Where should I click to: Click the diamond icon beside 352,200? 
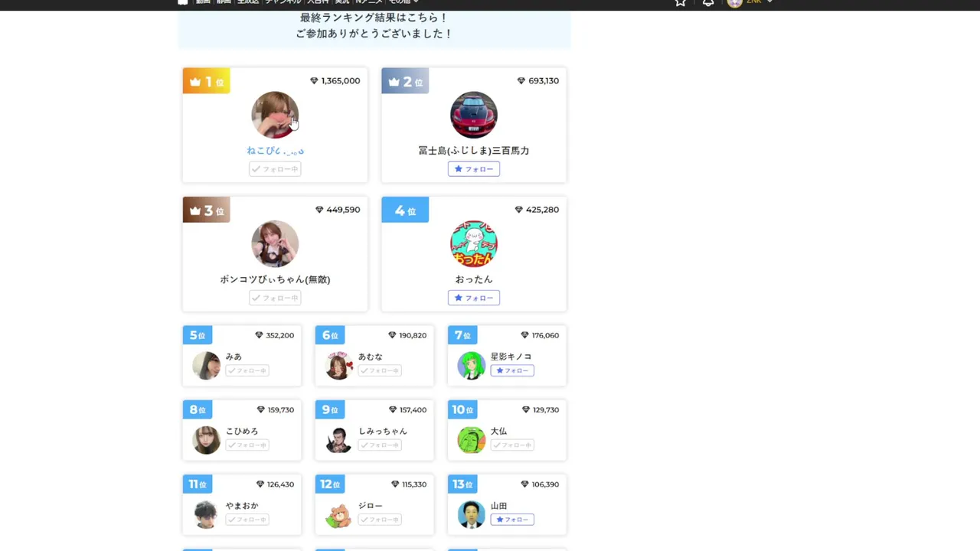tap(259, 335)
